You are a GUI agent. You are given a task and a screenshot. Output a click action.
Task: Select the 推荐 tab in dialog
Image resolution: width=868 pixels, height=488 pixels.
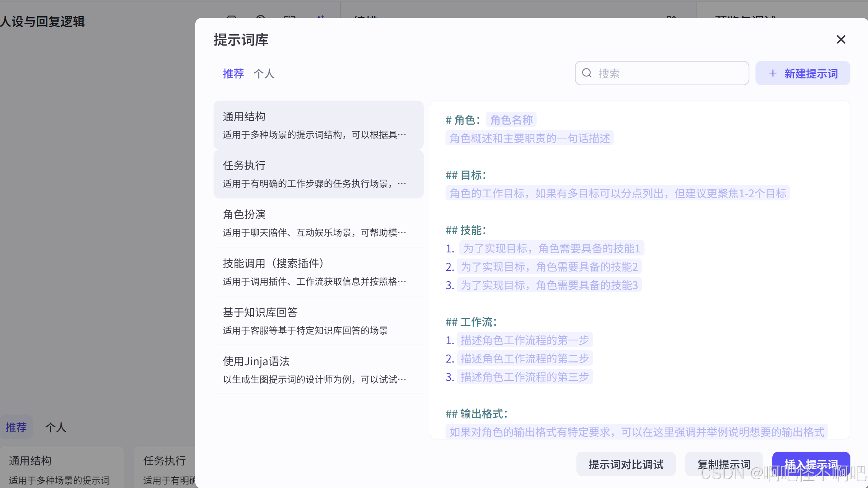[x=233, y=73]
